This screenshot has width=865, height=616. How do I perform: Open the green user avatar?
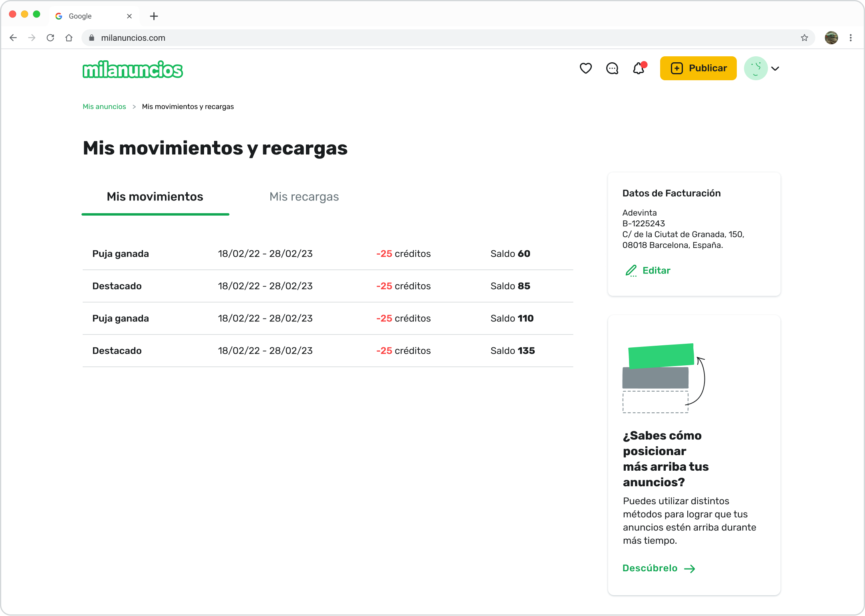[756, 68]
